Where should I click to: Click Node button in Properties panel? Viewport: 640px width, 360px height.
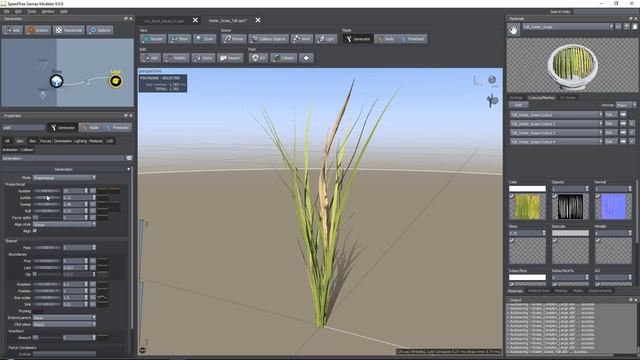click(x=90, y=128)
